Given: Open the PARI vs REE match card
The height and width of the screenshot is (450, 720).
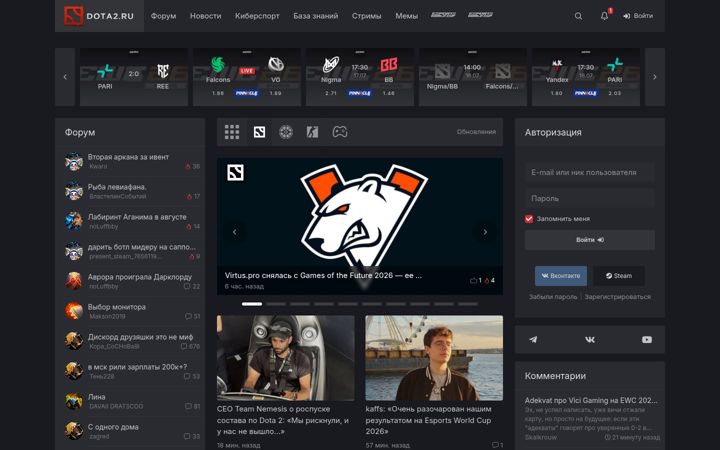Looking at the screenshot, I should 134,77.
